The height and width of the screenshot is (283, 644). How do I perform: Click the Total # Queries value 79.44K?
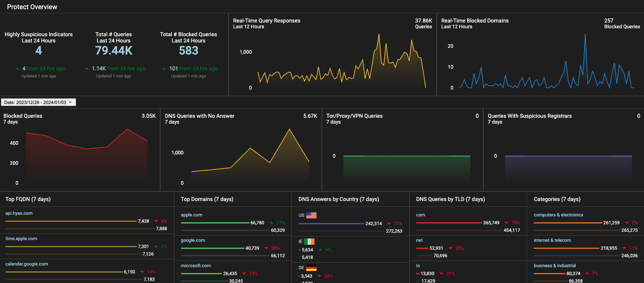coord(114,51)
